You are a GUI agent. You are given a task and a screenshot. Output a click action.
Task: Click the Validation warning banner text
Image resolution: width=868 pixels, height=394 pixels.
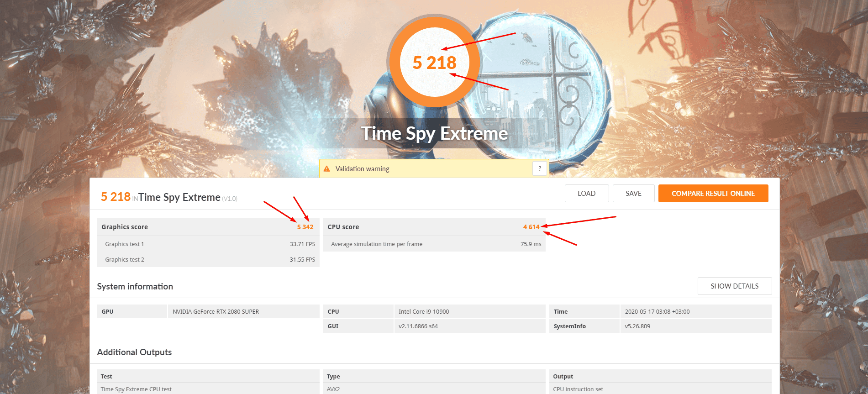click(362, 169)
